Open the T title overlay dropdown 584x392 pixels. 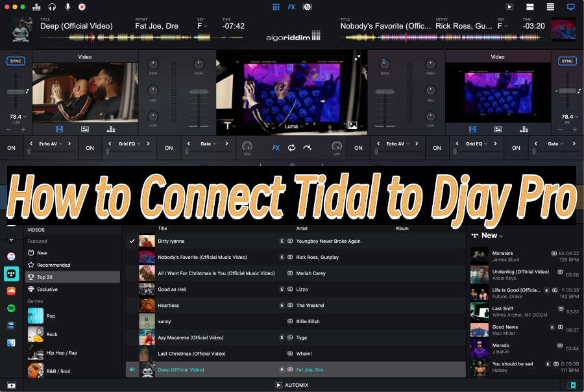230,126
